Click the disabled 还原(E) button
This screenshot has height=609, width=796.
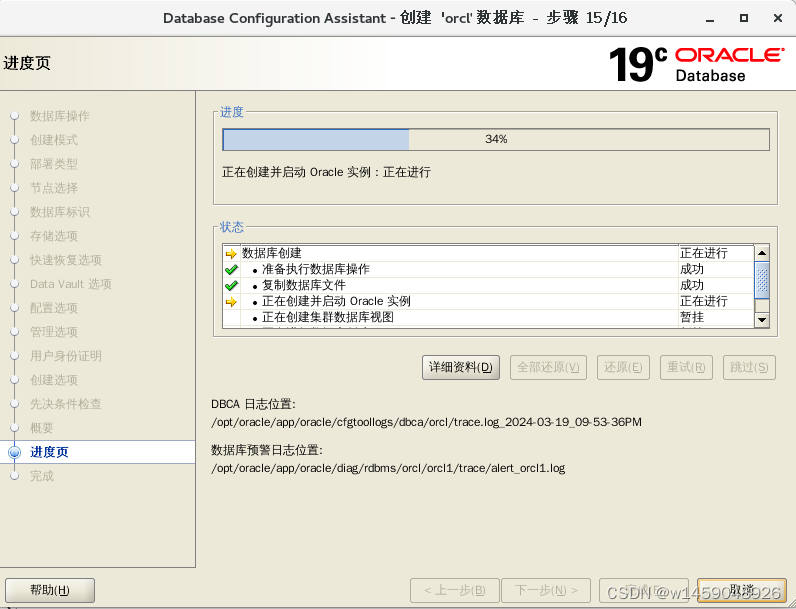(623, 367)
